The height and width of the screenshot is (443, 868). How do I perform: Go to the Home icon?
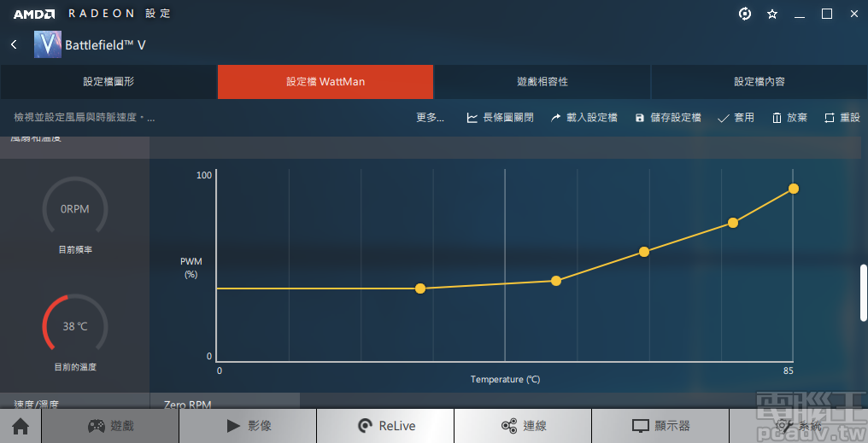pyautogui.click(x=21, y=426)
